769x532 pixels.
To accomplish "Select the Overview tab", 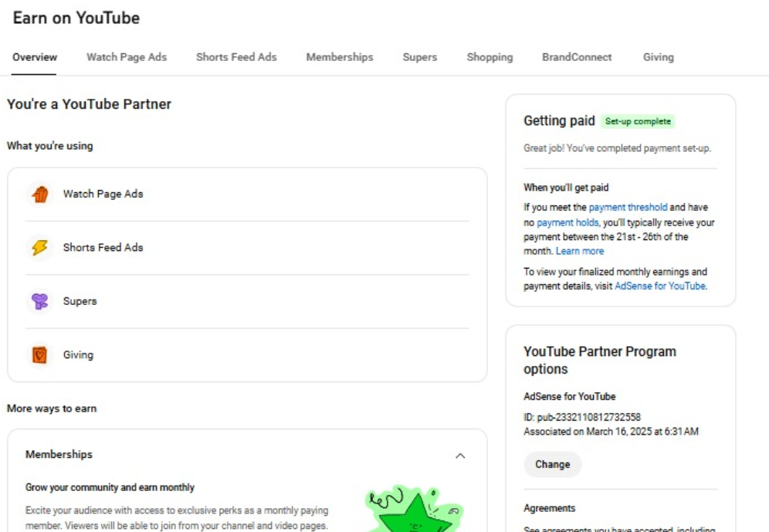I will coord(35,57).
